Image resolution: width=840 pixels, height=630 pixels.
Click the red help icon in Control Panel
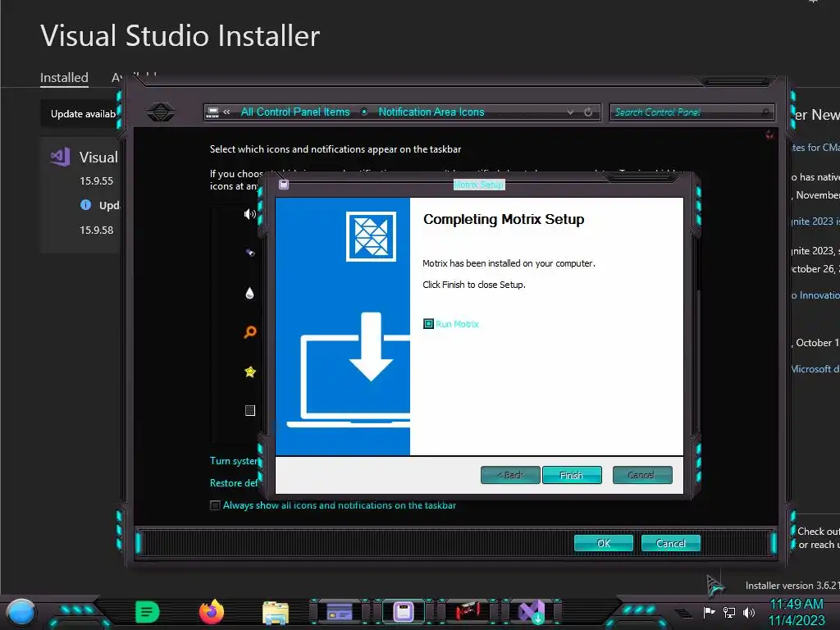pyautogui.click(x=769, y=135)
